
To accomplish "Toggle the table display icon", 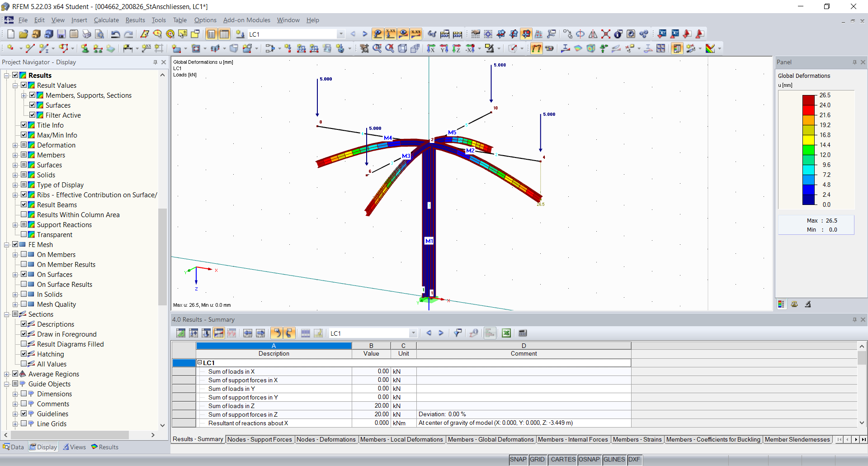I will (224, 34).
